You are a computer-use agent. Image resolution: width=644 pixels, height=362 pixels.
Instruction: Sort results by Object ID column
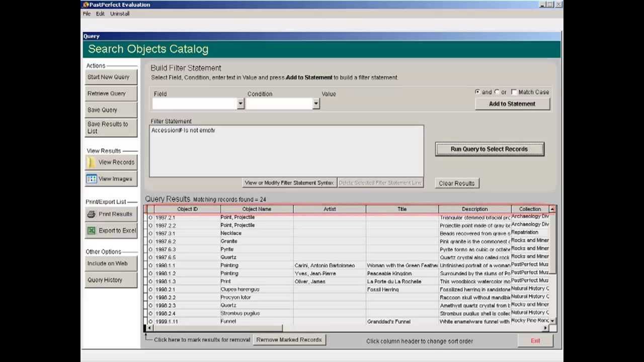[x=187, y=209]
